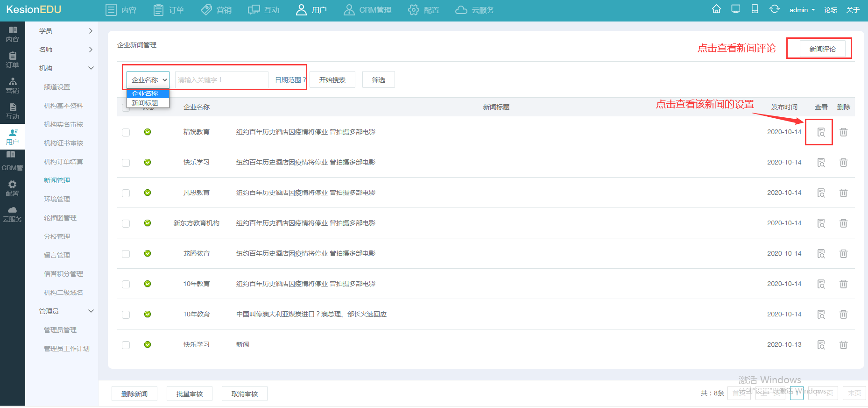
Task: Open 机构二级域名 in sidebar
Action: point(64,293)
